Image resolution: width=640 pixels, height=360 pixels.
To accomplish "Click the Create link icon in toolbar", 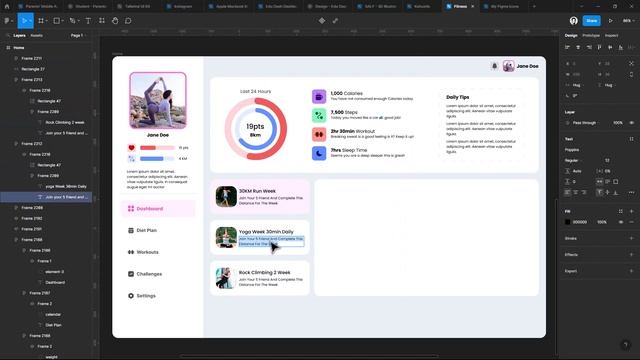I will pos(335,21).
